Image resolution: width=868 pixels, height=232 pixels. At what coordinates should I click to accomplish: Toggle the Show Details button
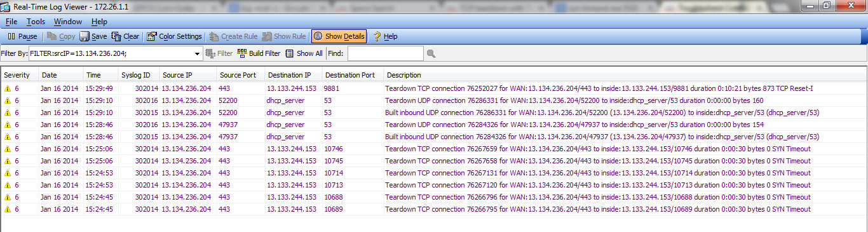coord(339,36)
